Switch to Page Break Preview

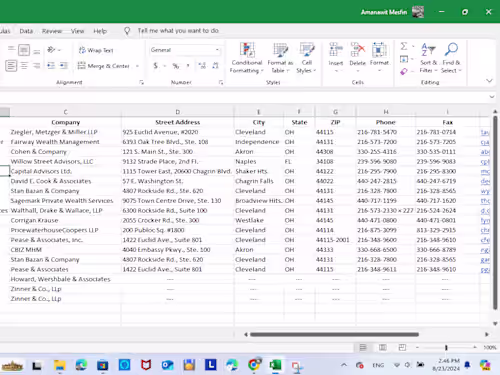(402, 347)
